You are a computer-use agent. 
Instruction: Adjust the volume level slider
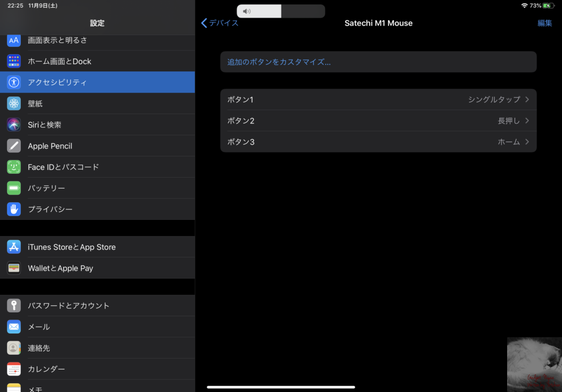[x=281, y=12]
